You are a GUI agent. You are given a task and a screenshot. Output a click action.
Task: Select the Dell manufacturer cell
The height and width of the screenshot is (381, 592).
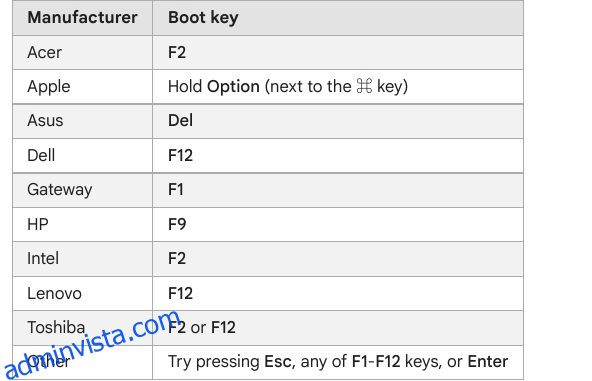click(x=82, y=156)
